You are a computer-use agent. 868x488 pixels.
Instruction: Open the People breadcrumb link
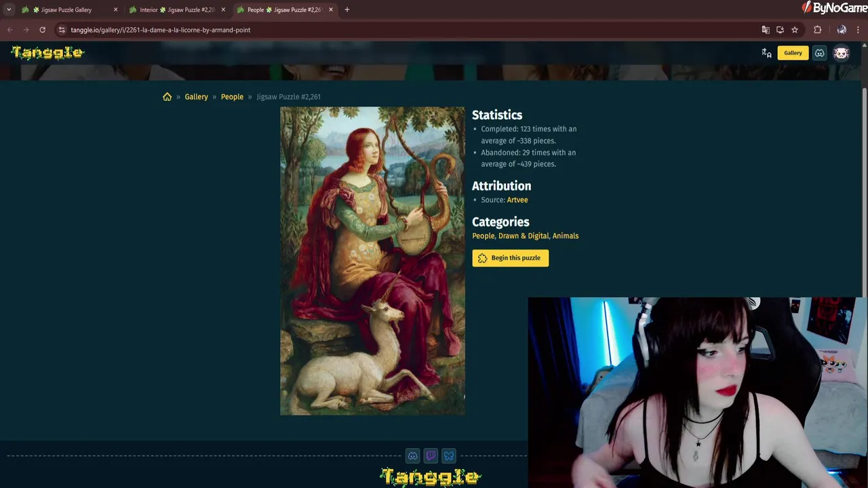[x=232, y=97]
